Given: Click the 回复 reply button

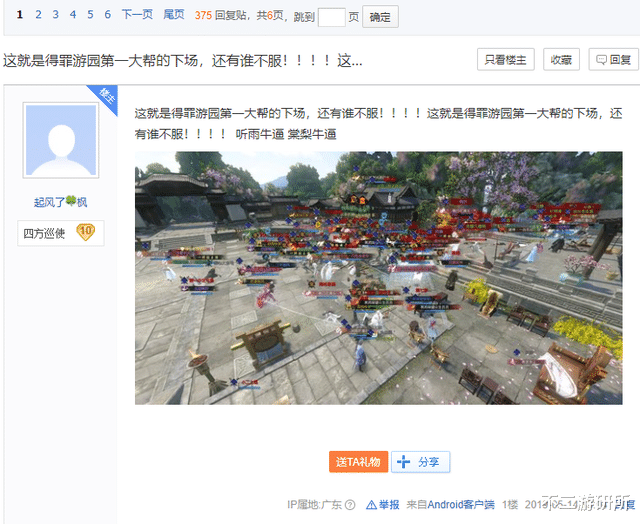Looking at the screenshot, I should coord(613,60).
